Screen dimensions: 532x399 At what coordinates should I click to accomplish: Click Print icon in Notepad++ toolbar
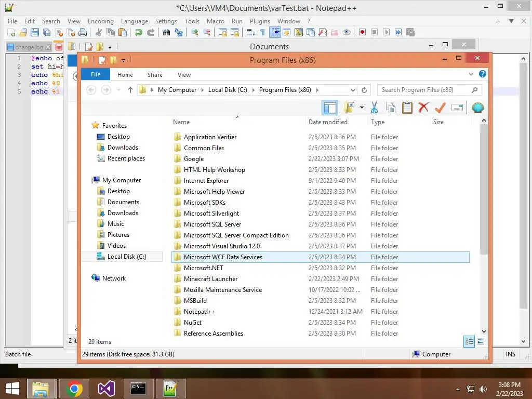[83, 32]
